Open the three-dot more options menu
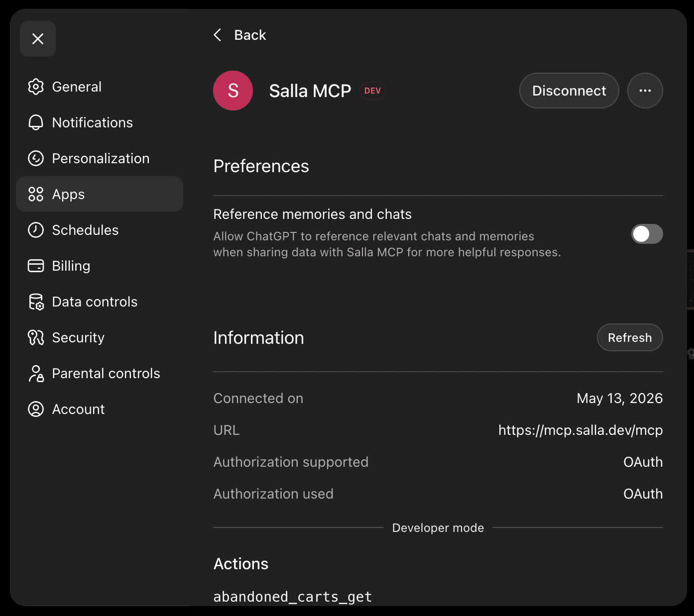The image size is (694, 616). (x=645, y=91)
